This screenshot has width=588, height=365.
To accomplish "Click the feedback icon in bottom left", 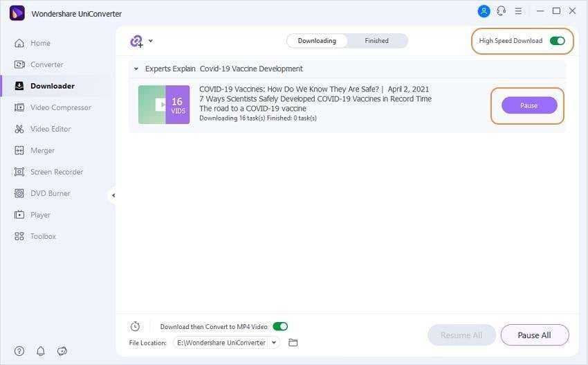I will coord(62,351).
